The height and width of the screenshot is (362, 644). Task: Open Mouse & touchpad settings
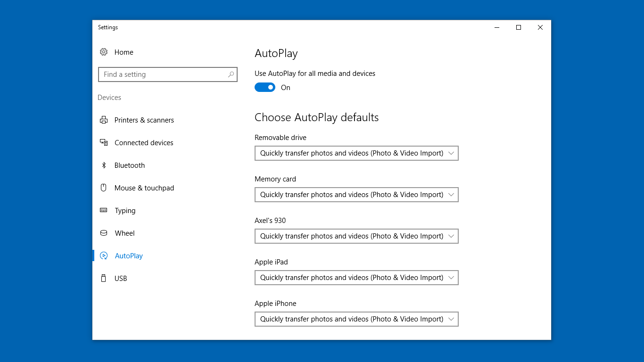(x=144, y=188)
